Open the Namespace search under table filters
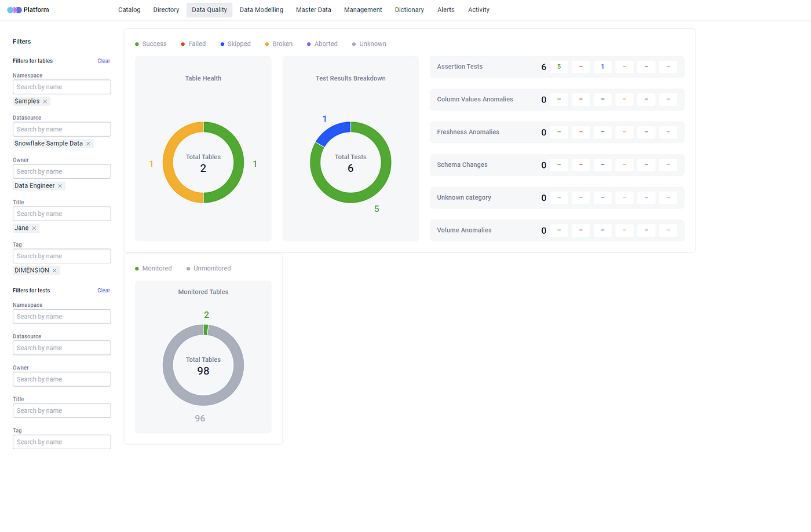This screenshot has height=532, width=811. coord(61,87)
